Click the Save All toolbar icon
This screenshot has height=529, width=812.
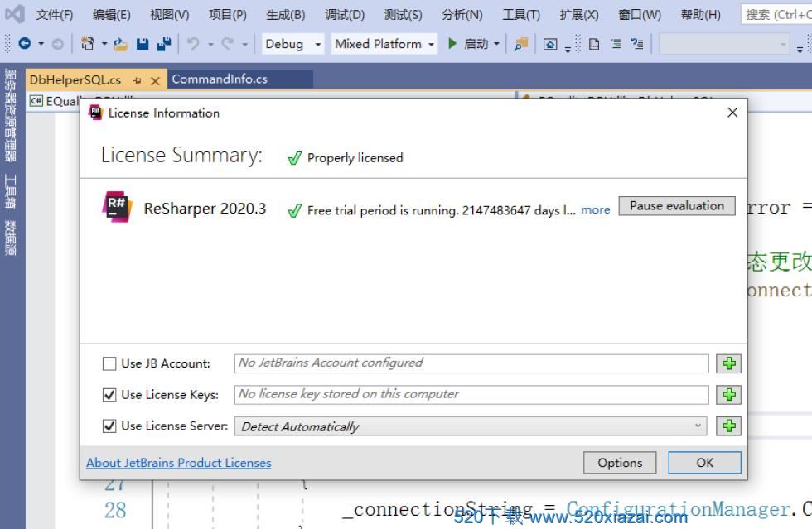pyautogui.click(x=163, y=44)
